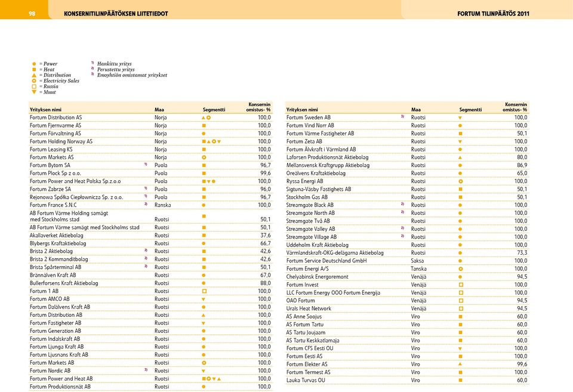Select company name Urals Heat Network
This screenshot has width=573, height=392.
tap(309, 308)
